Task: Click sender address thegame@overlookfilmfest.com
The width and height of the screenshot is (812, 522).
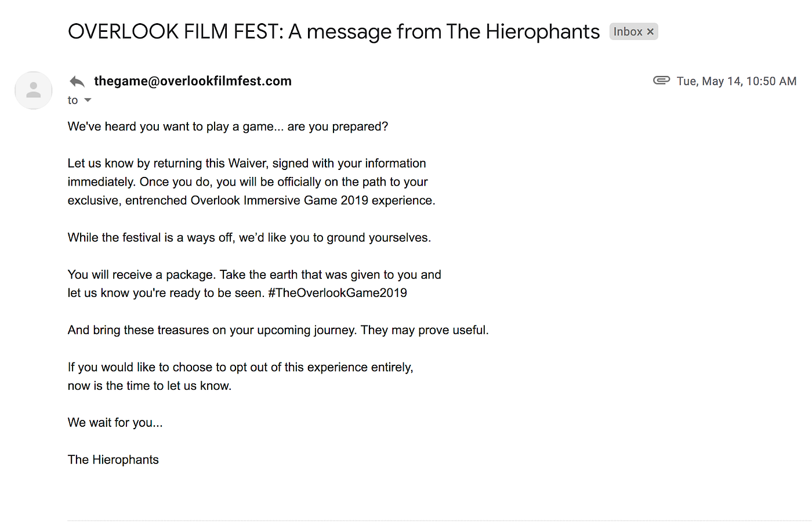Action: coord(193,81)
